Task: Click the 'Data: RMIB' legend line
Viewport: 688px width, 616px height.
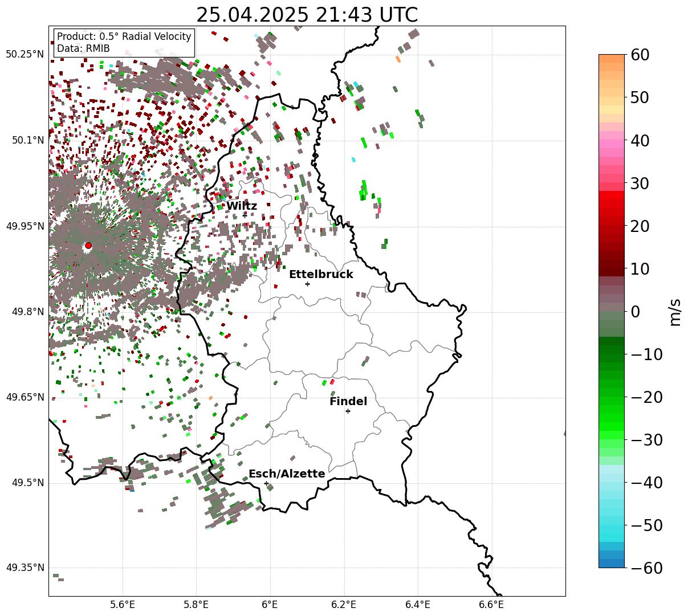Action: (x=83, y=48)
